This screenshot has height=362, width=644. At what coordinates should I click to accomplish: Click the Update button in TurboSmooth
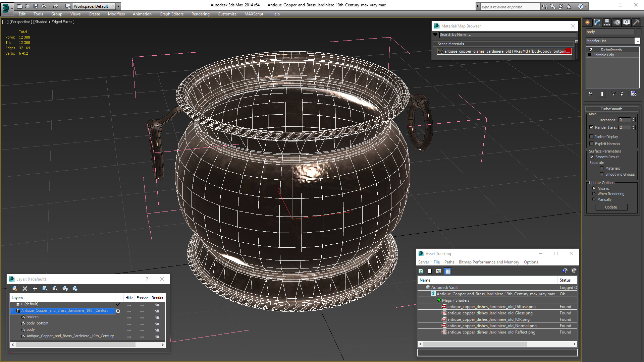611,207
